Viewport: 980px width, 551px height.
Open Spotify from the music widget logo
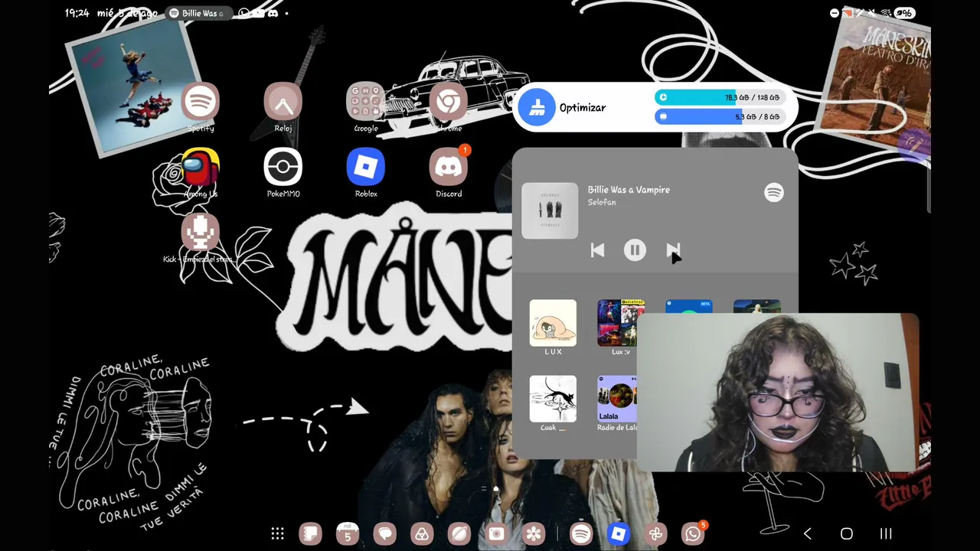click(x=774, y=193)
